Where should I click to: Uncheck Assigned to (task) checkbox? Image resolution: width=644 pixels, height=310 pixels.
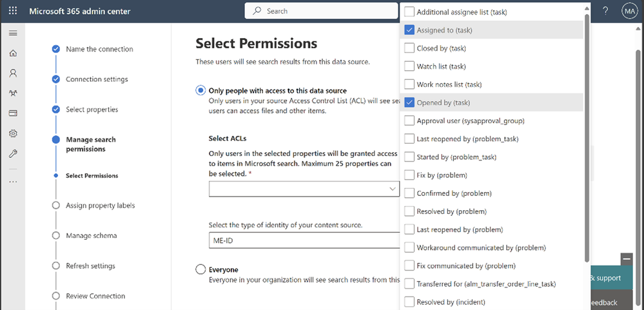409,30
